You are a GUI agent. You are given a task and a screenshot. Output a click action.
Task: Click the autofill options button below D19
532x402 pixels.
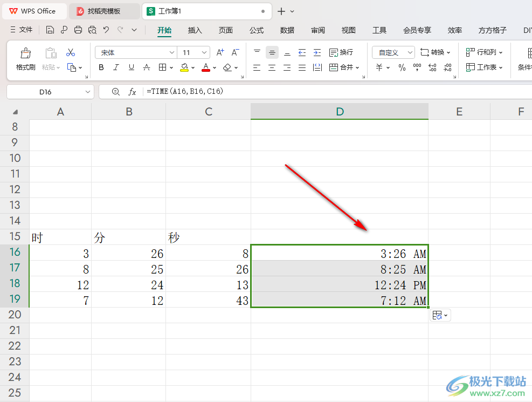tap(440, 316)
